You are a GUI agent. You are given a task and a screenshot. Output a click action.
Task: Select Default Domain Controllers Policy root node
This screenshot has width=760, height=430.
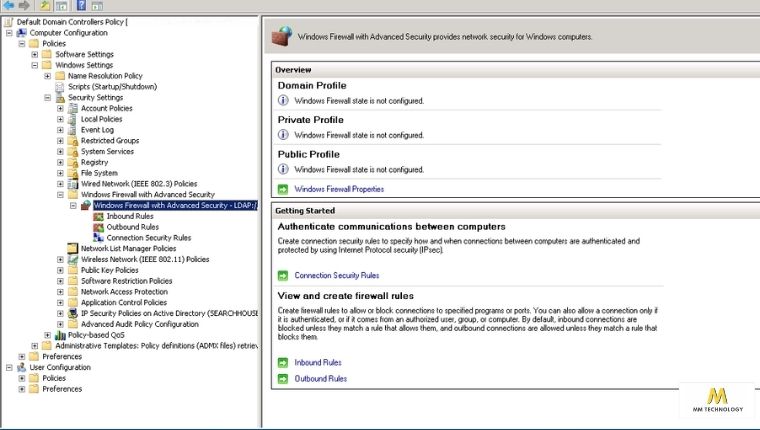(72, 22)
